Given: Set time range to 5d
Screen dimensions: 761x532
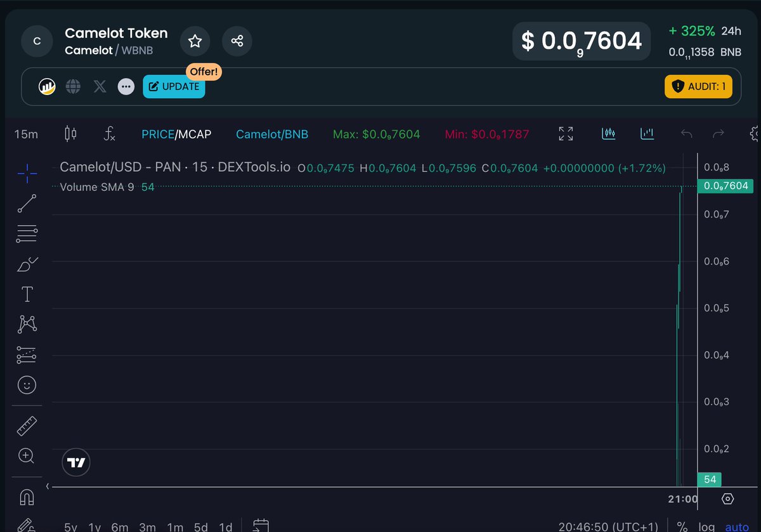Looking at the screenshot, I should pos(201,527).
